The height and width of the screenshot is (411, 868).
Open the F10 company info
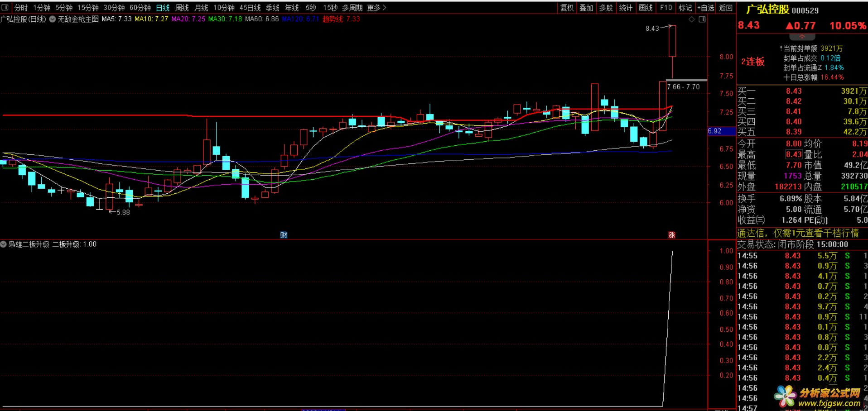666,8
